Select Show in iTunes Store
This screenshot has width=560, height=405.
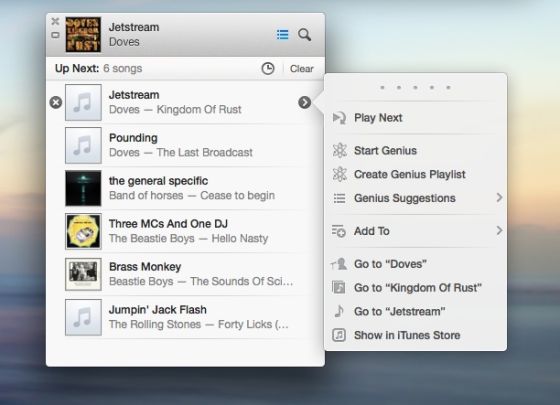(x=407, y=335)
